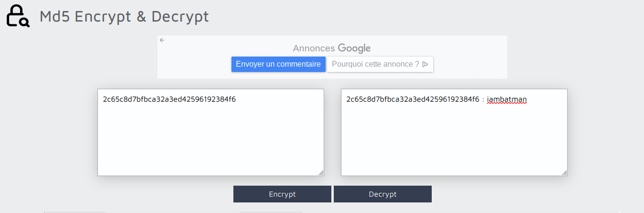Click the magnifier part of the logo
Screen dimensions: 644x213
click(25, 22)
